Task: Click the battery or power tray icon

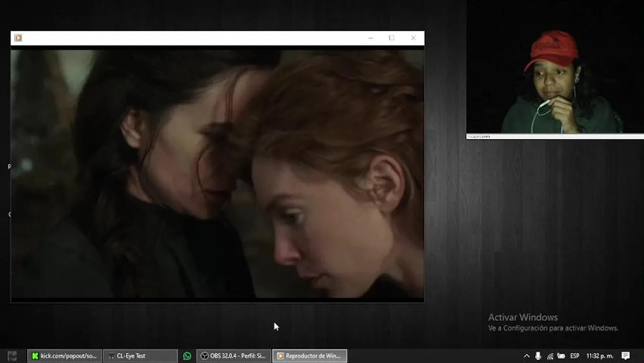Action: click(561, 356)
